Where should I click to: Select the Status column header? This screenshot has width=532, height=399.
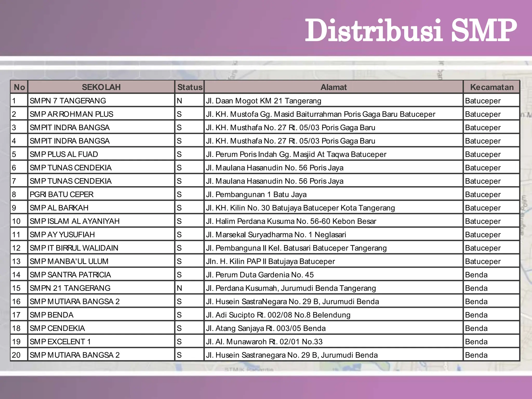point(190,87)
